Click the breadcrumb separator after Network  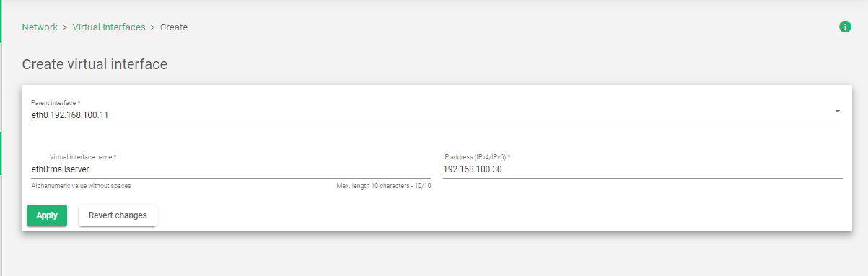pos(65,27)
